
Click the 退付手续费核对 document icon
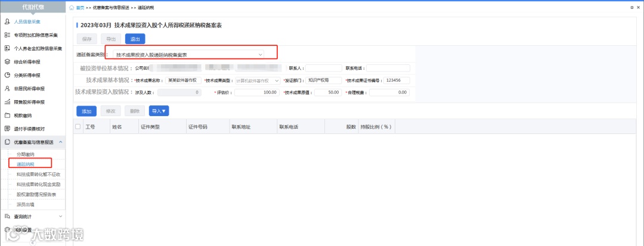point(7,129)
